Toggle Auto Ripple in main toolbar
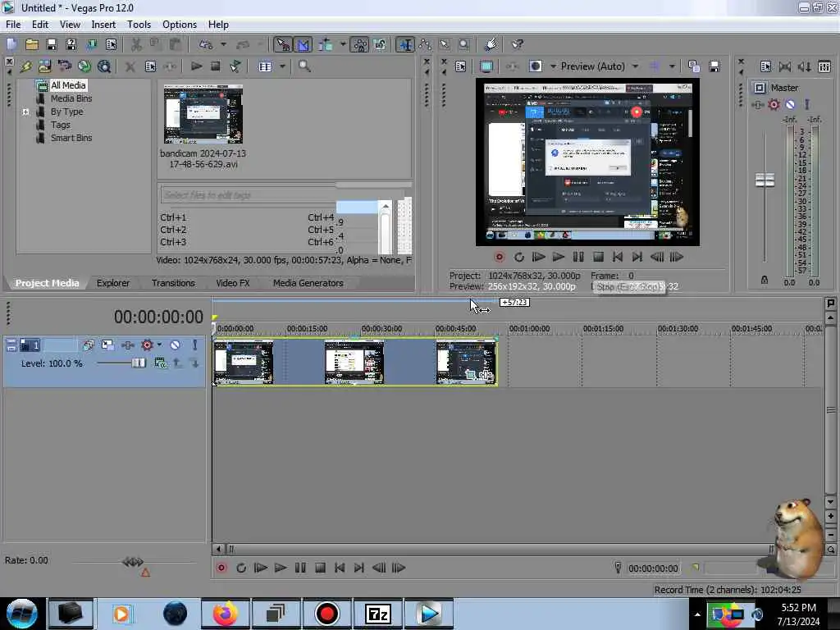This screenshot has height=630, width=840. tap(325, 44)
